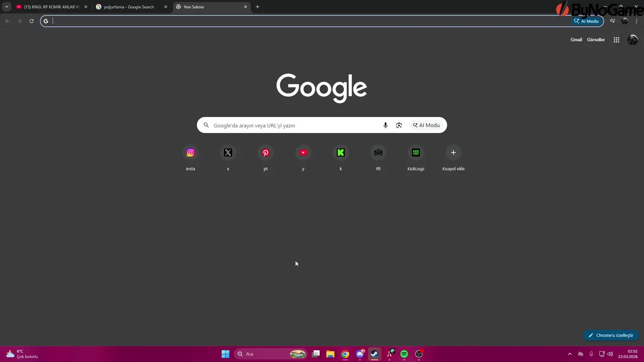644x362 pixels.
Task: Switch to KNGL RP KOMİK ANLAR tab
Action: coord(52,7)
